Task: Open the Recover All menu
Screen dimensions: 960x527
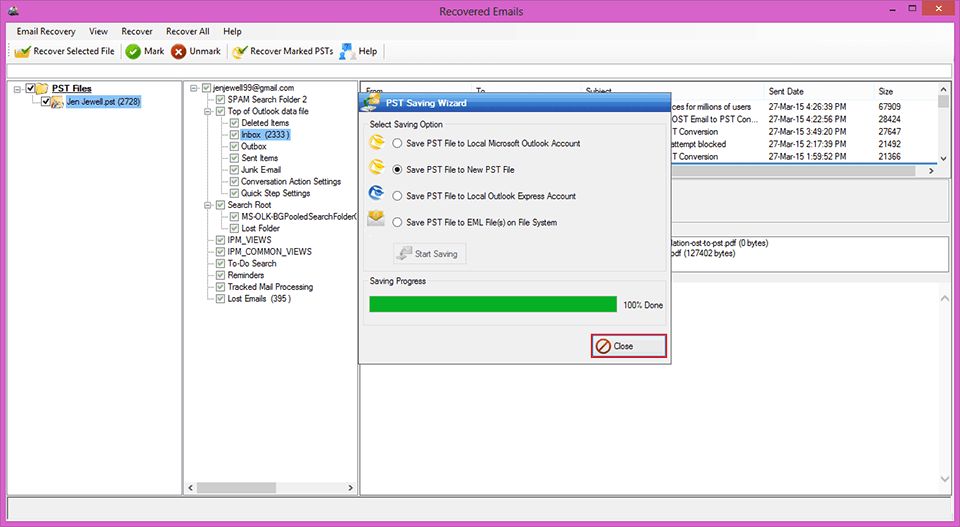Action: [x=187, y=31]
